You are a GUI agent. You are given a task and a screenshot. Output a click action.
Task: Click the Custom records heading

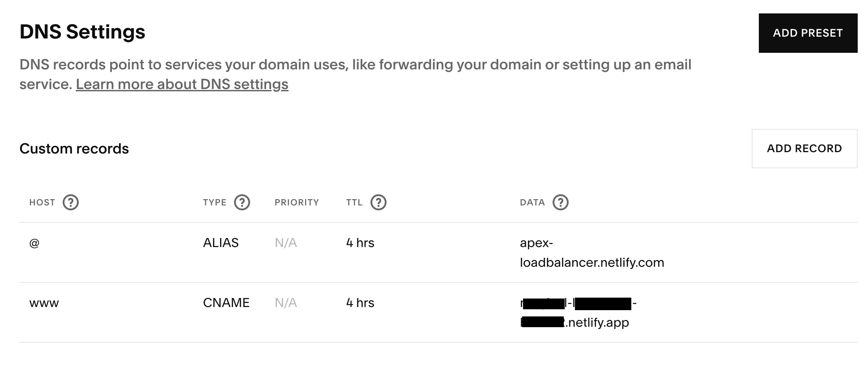click(74, 149)
